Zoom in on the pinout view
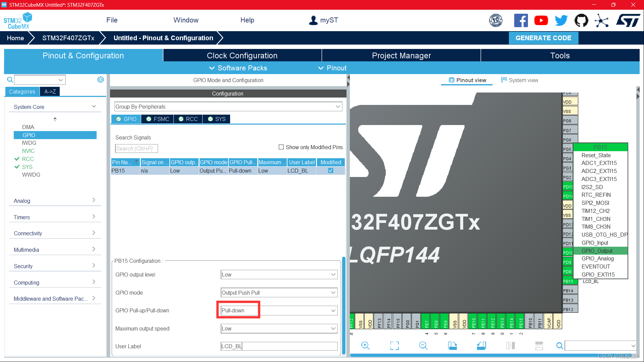Image resolution: width=644 pixels, height=362 pixels. point(365,345)
